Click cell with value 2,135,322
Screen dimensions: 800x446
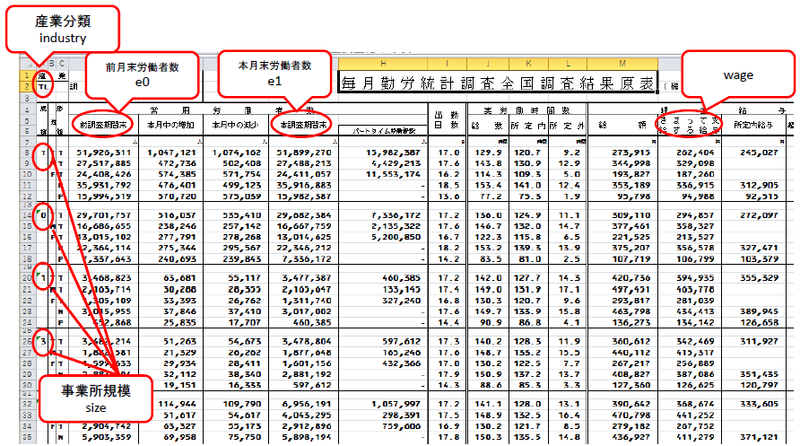[x=395, y=226]
